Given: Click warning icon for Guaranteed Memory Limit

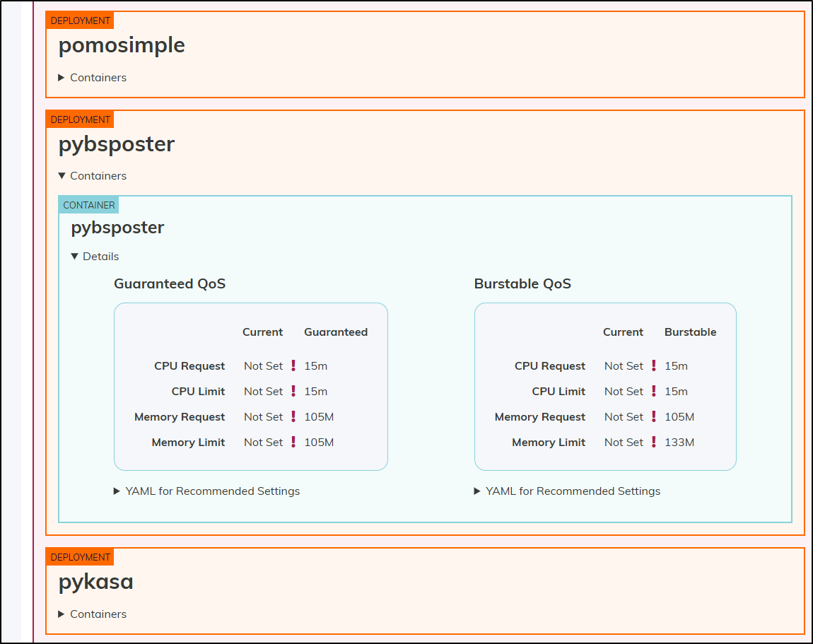Looking at the screenshot, I should 293,443.
